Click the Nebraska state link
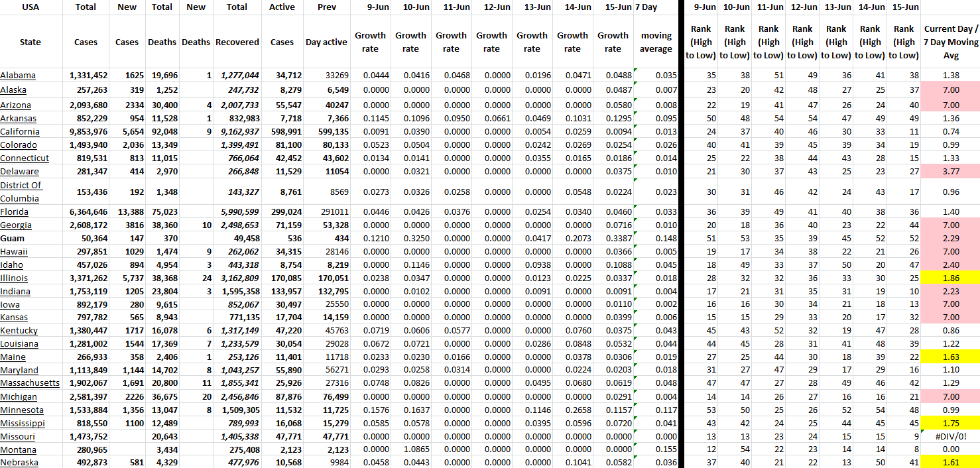Screen dimensions: 980x468 coord(19,463)
